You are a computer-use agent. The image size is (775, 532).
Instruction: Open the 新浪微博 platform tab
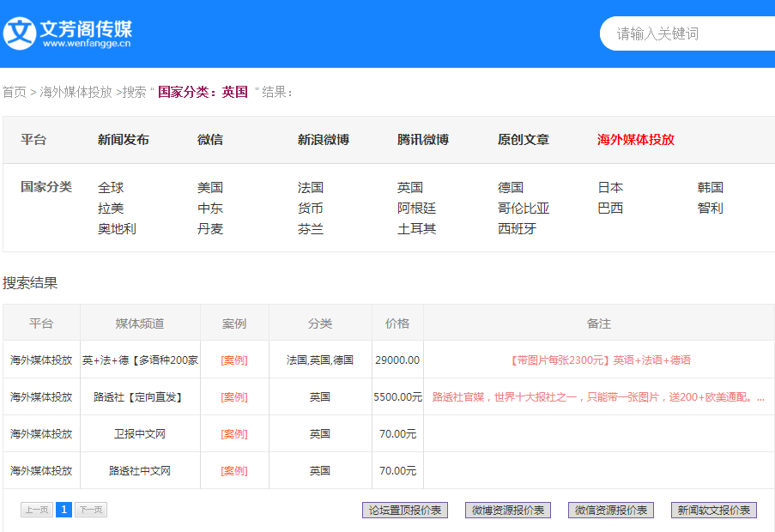coord(323,140)
